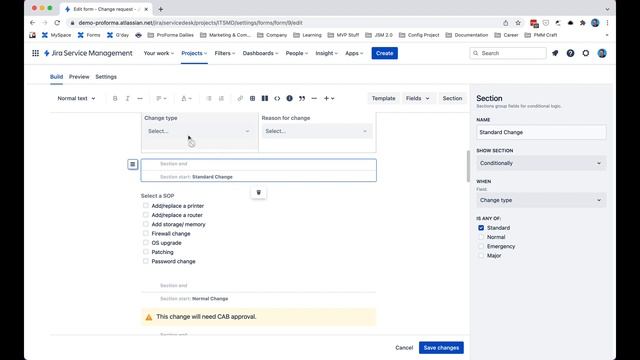
Task: Open the Jira help menu
Action: click(x=570, y=53)
